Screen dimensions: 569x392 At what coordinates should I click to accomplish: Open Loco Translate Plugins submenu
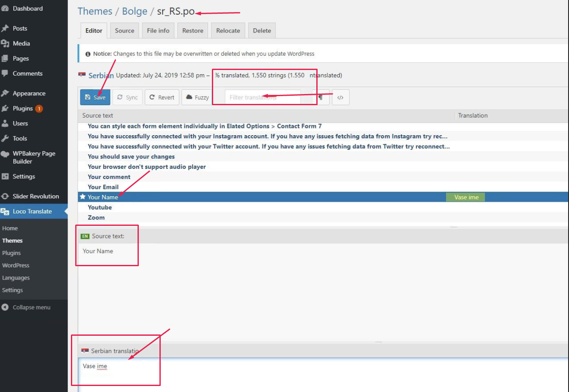point(12,253)
